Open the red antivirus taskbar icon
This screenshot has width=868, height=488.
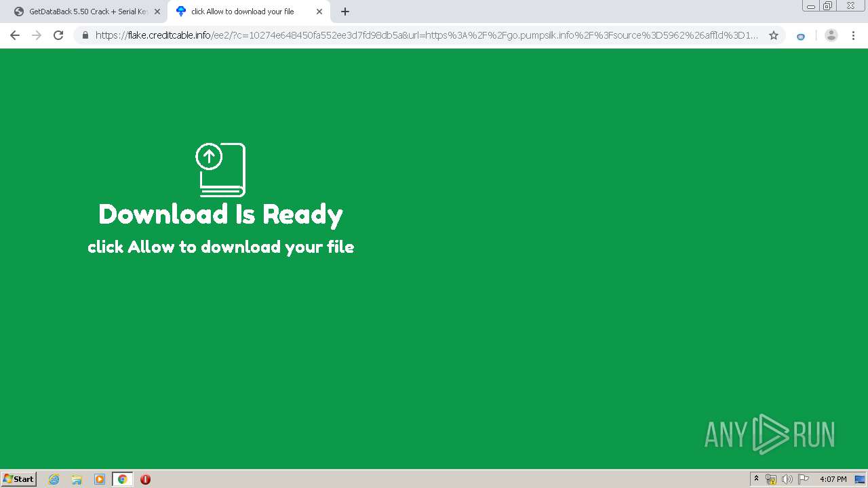pyautogui.click(x=145, y=479)
